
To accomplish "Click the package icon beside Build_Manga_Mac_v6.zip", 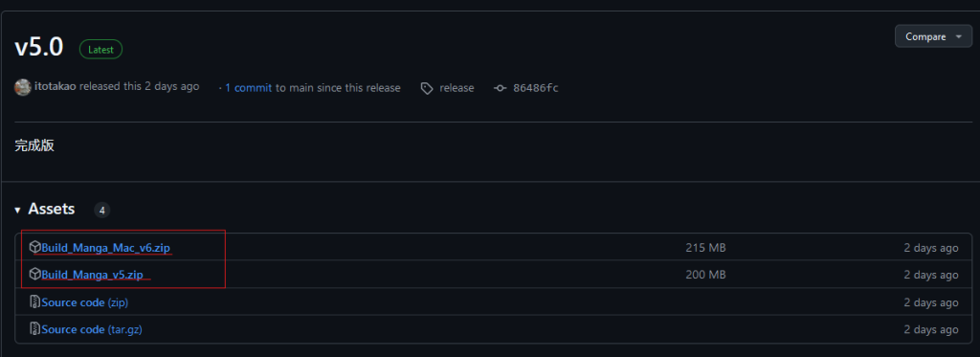I will click(35, 248).
